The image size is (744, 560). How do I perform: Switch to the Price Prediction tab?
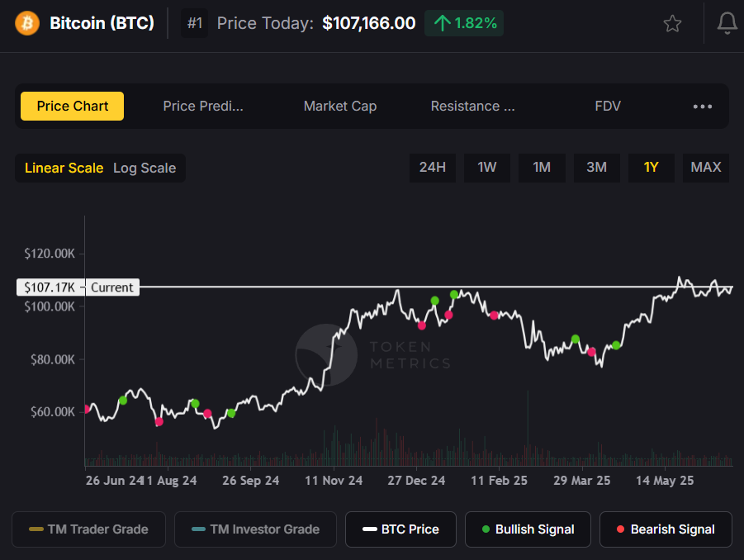click(x=203, y=106)
